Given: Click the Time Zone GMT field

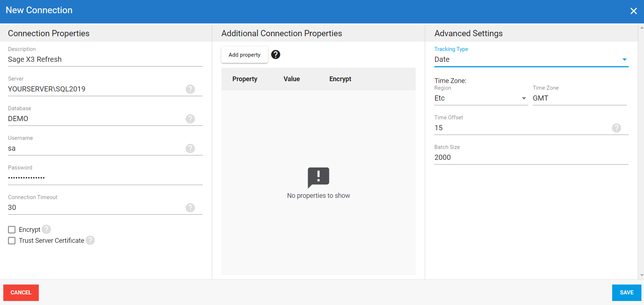Looking at the screenshot, I should pos(579,98).
